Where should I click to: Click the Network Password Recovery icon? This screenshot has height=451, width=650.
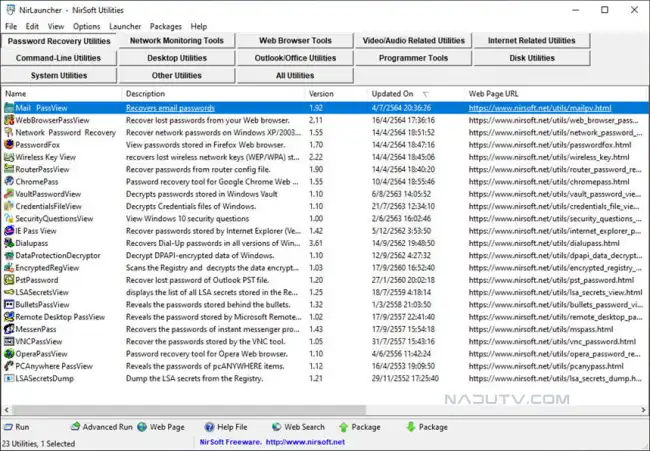tap(9, 133)
